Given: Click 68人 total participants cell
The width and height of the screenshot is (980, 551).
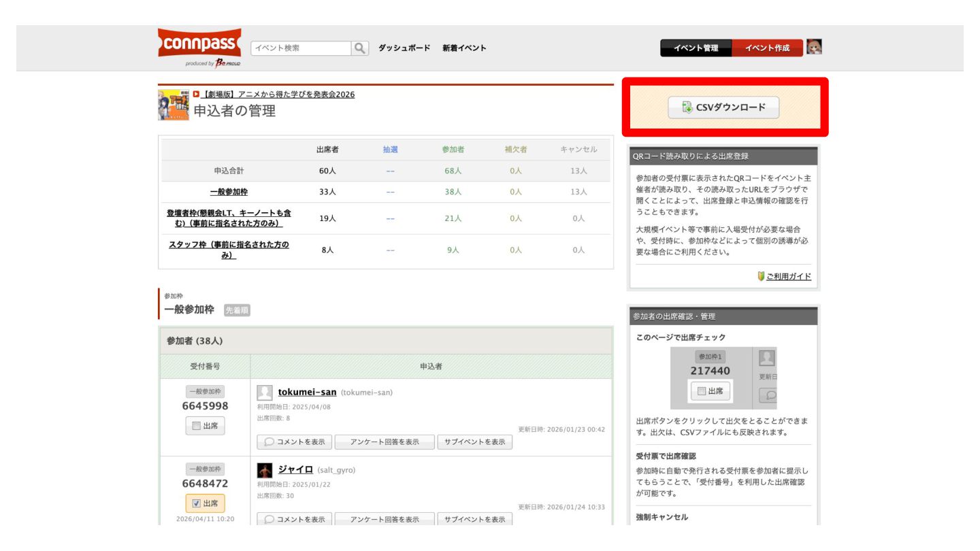Looking at the screenshot, I should [x=453, y=171].
